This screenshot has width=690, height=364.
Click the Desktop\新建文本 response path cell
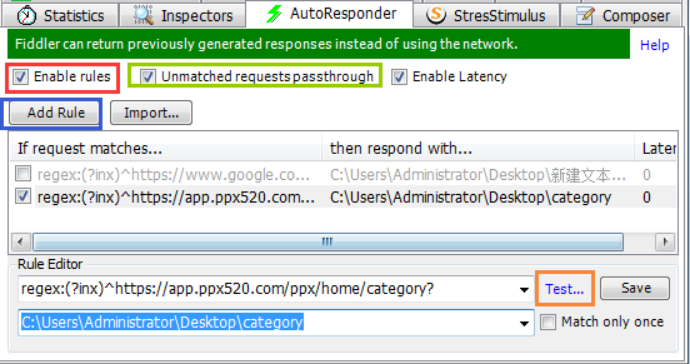coord(478,175)
